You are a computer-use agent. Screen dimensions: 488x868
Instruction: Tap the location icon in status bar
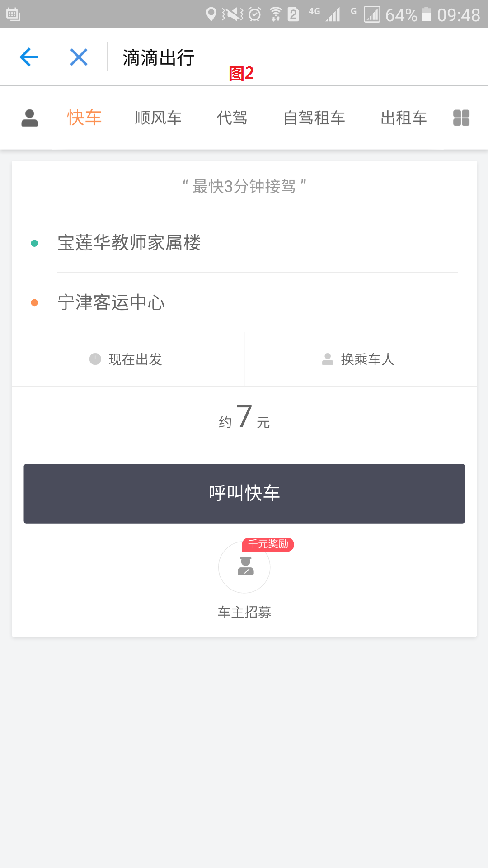(x=211, y=14)
